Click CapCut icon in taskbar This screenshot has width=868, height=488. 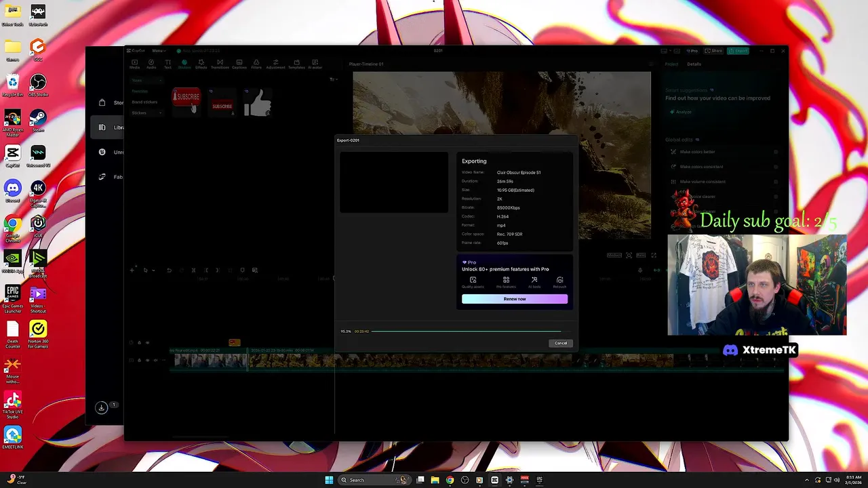494,480
